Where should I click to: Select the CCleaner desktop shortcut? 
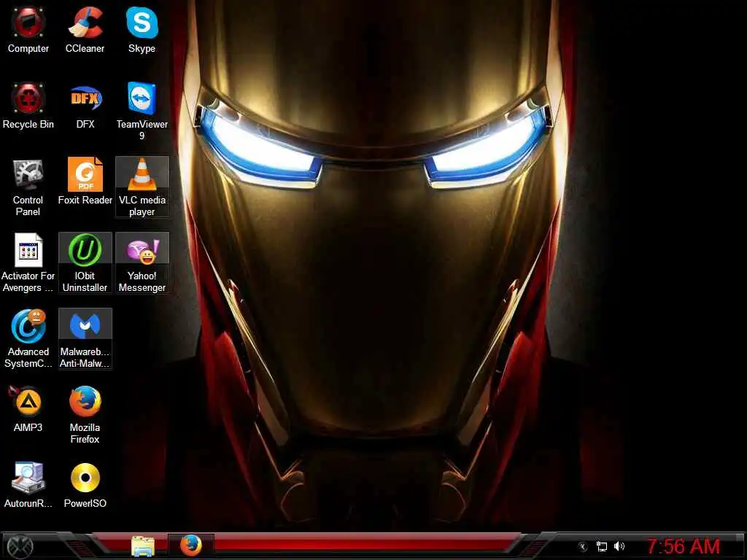85,29
